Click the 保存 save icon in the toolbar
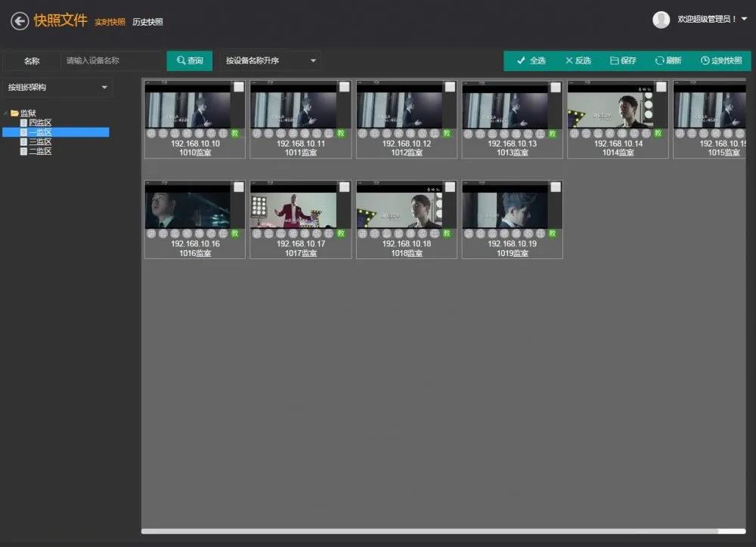The image size is (756, 547). pyautogui.click(x=615, y=60)
